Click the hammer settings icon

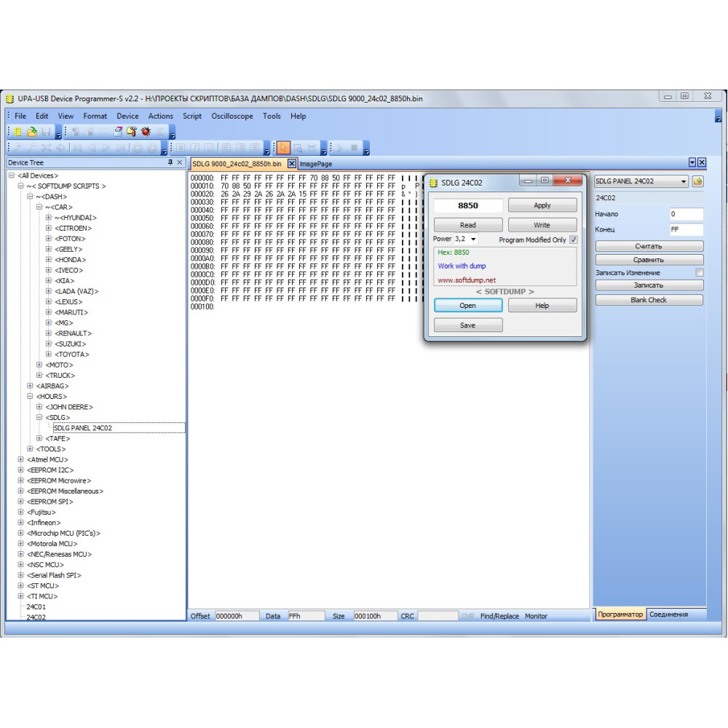coord(132,132)
